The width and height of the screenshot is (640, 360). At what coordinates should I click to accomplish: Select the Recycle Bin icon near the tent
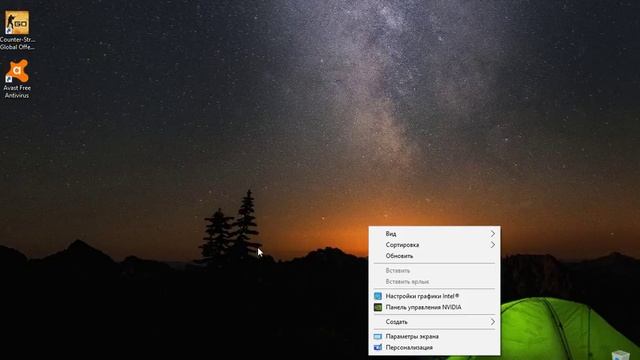[x=621, y=355]
